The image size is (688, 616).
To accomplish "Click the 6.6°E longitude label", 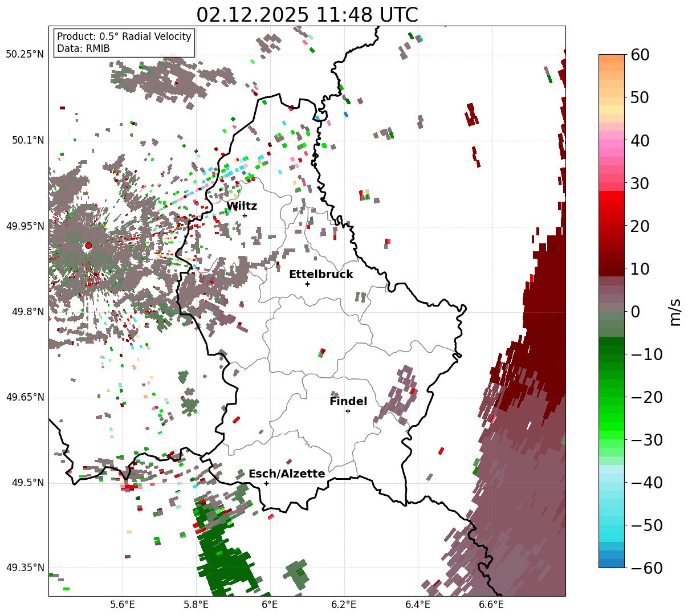I will 491,605.
